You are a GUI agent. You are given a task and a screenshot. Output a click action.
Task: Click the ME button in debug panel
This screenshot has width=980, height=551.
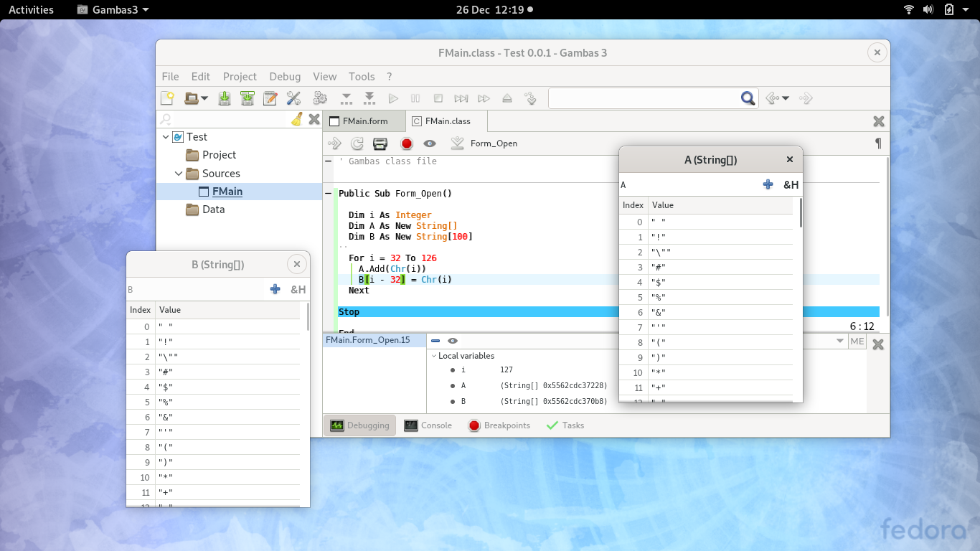[x=857, y=342]
